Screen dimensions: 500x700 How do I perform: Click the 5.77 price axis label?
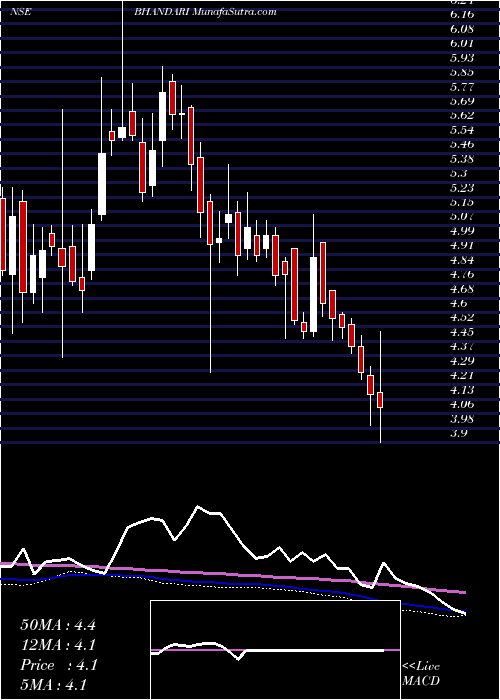(462, 87)
